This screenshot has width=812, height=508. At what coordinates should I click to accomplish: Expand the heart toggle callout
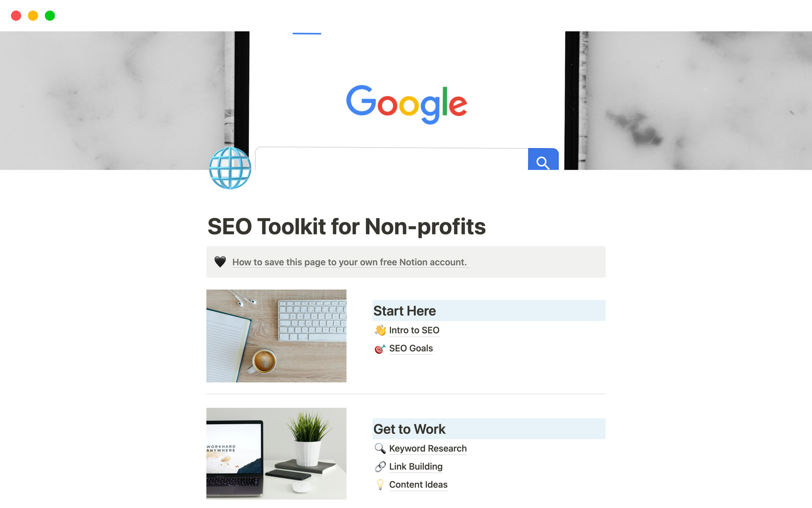pyautogui.click(x=219, y=262)
